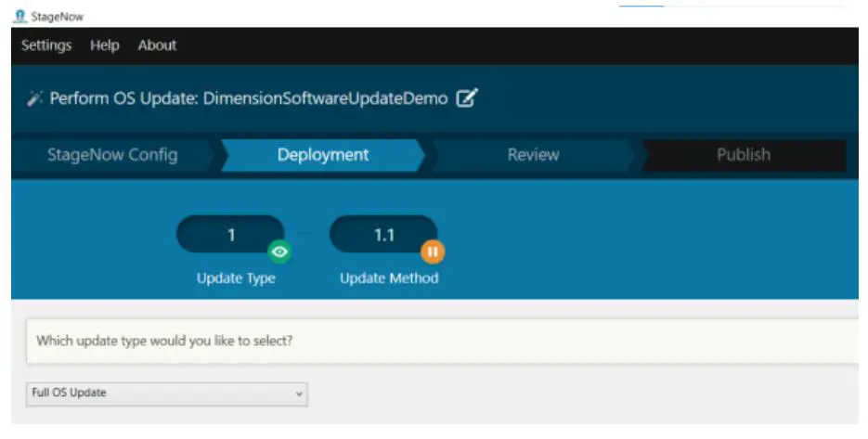This screenshot has height=439, width=868.
Task: Click the orange pause badge on step 1.1
Action: tap(433, 252)
